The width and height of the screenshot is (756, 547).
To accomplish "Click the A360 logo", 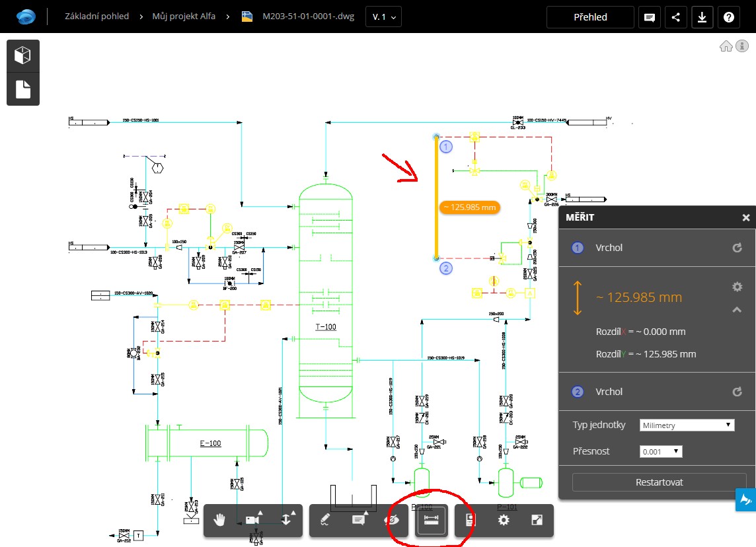I will pos(26,17).
